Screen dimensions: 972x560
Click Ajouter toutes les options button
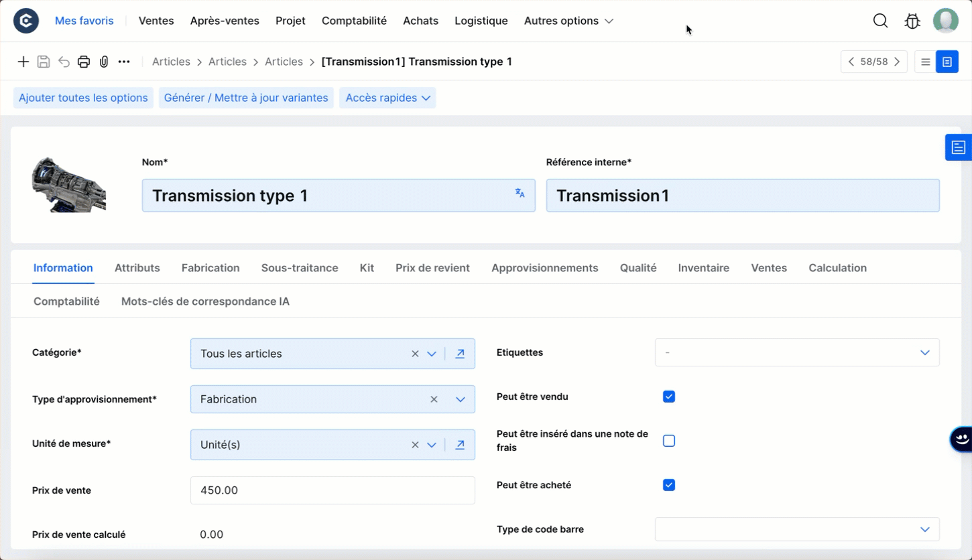83,98
